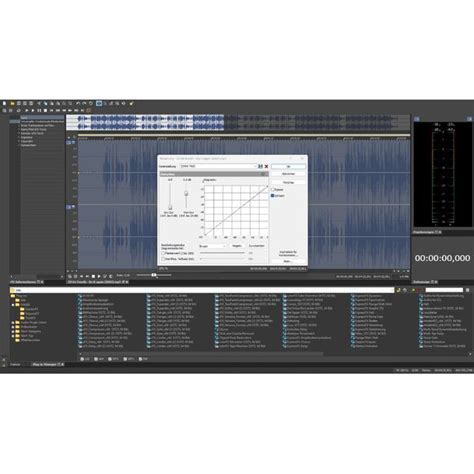This screenshot has height=474, width=474.
Task: Select the Plug-In-Manager tab
Action: click(x=47, y=364)
